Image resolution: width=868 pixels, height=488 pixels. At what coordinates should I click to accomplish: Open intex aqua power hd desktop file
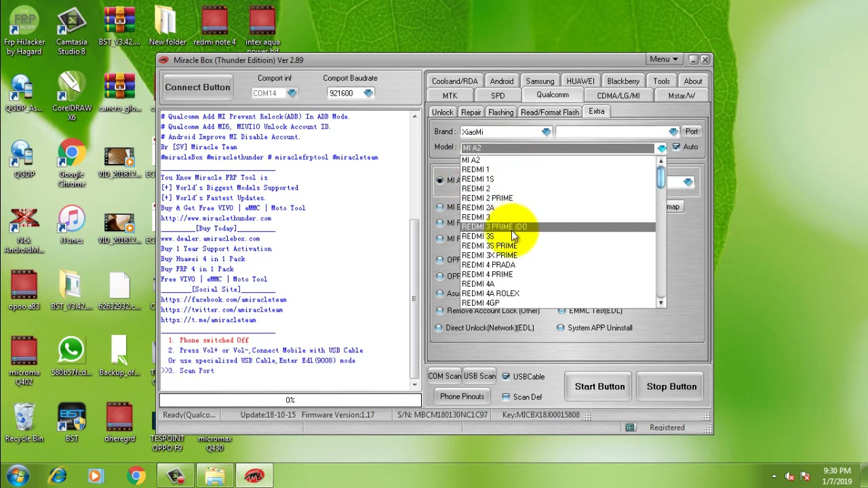262,30
